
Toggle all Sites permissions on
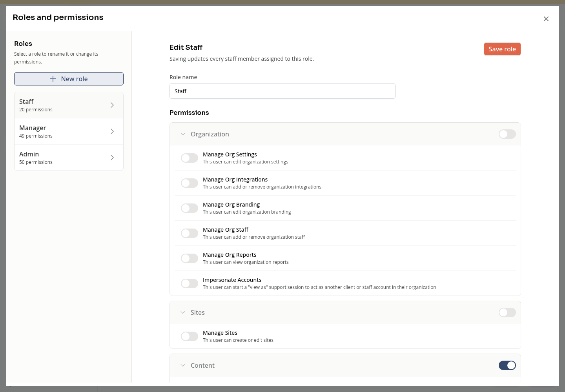[507, 312]
